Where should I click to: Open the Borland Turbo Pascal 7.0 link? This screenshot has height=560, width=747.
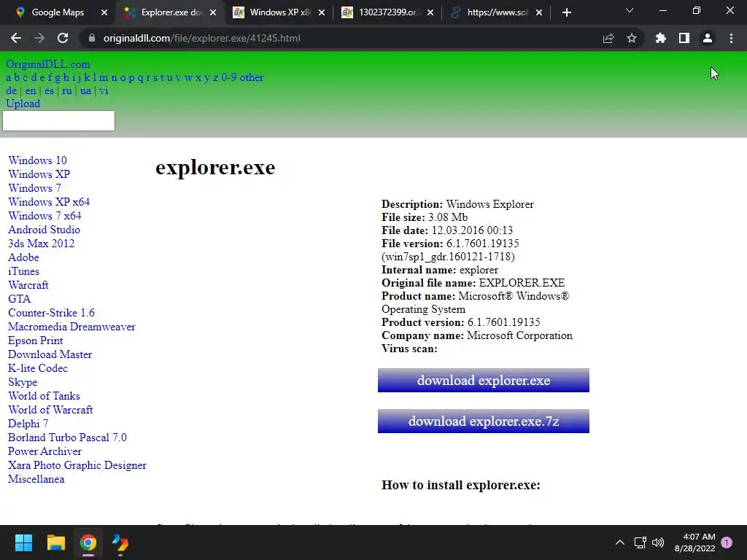(68, 437)
